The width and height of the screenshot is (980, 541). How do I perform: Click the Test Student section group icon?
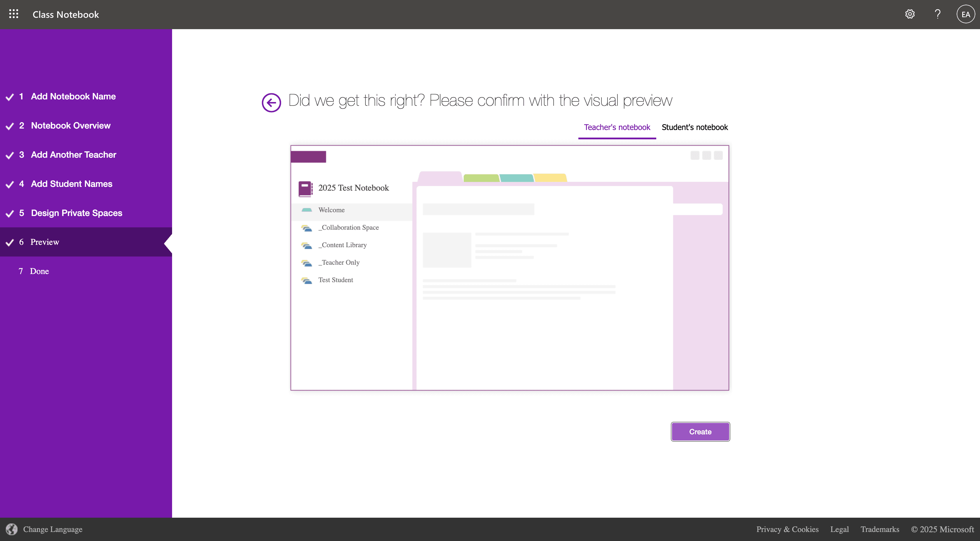307,280
